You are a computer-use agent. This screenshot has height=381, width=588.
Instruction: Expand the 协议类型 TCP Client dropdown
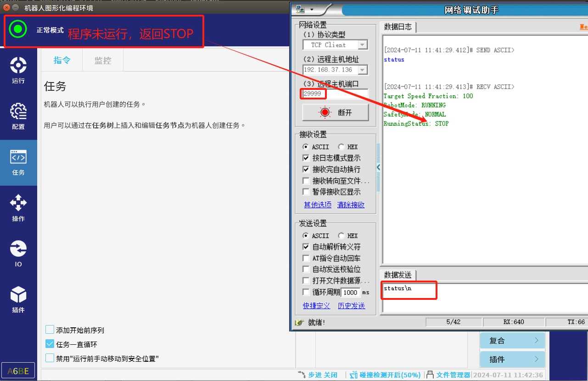[x=363, y=45]
